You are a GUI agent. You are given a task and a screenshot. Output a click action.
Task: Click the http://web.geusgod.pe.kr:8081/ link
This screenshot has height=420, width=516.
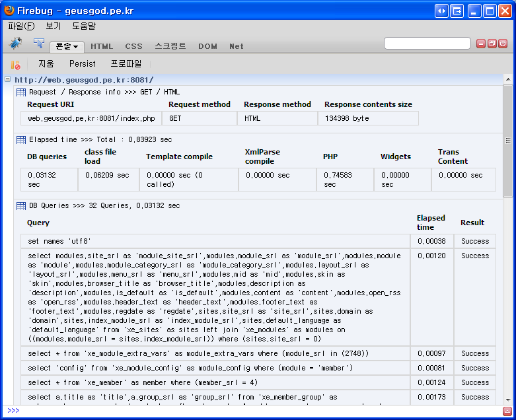[x=84, y=80]
